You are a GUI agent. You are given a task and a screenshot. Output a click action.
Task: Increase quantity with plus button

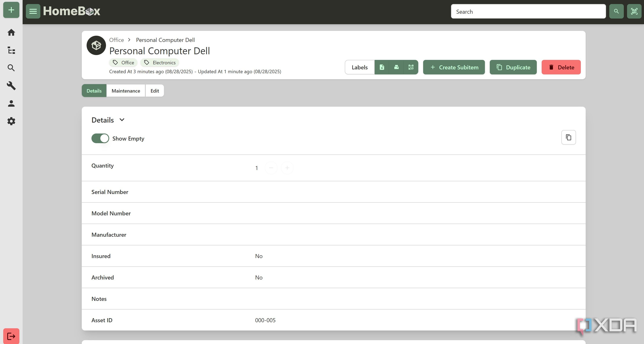coord(287,168)
